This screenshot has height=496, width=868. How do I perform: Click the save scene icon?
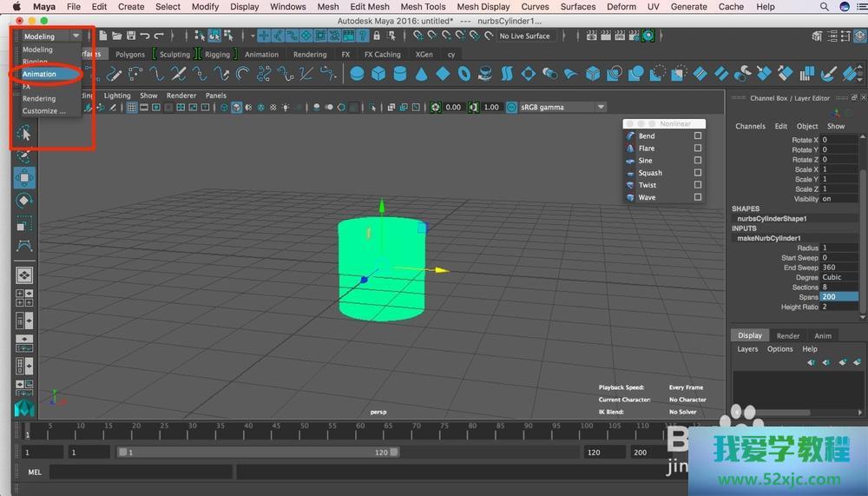pos(130,36)
